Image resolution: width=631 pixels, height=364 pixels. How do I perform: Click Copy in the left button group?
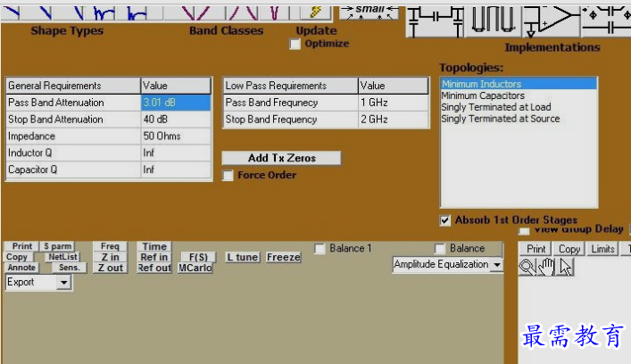pyautogui.click(x=17, y=257)
